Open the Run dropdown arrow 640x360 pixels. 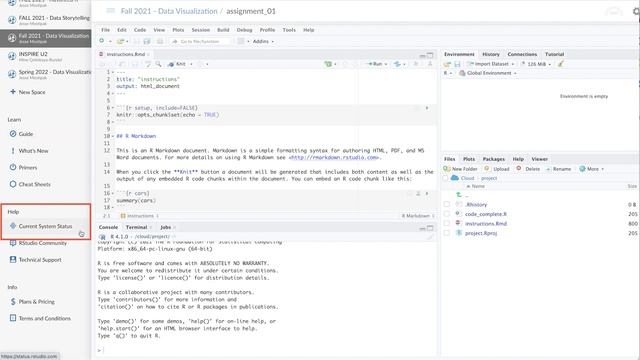point(386,64)
